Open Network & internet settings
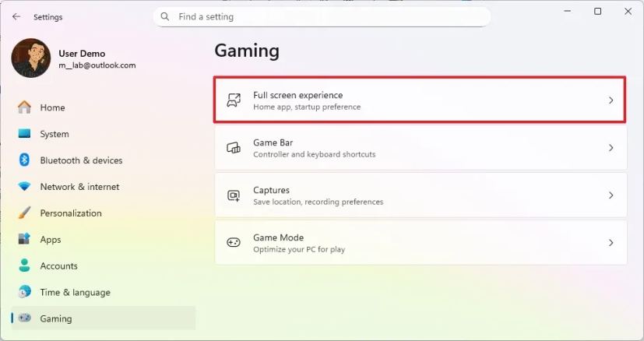This screenshot has height=341, width=644. pyautogui.click(x=104, y=187)
